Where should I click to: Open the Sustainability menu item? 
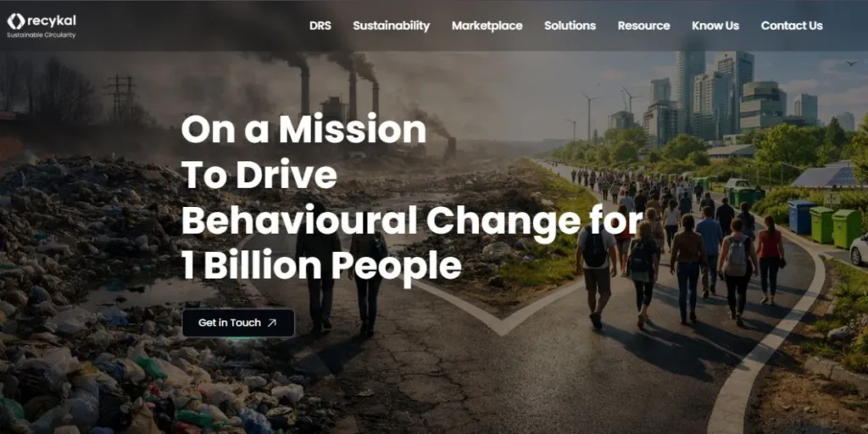[x=392, y=25]
